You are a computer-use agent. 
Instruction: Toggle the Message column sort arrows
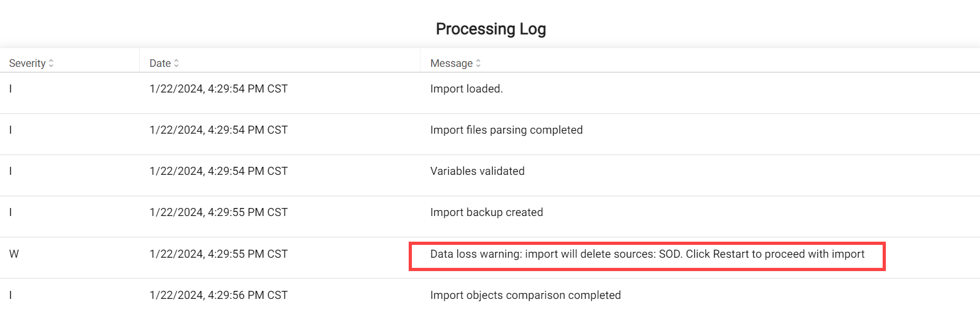[478, 63]
